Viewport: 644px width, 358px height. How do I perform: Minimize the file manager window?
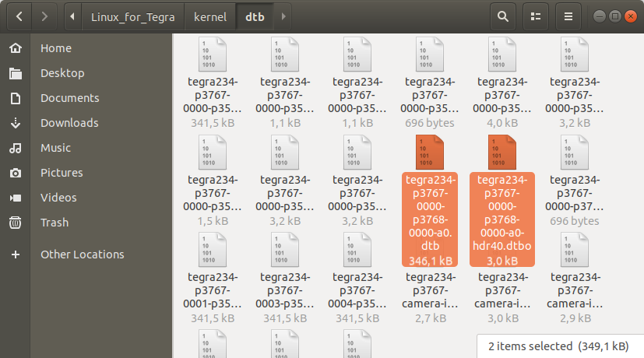(600, 16)
